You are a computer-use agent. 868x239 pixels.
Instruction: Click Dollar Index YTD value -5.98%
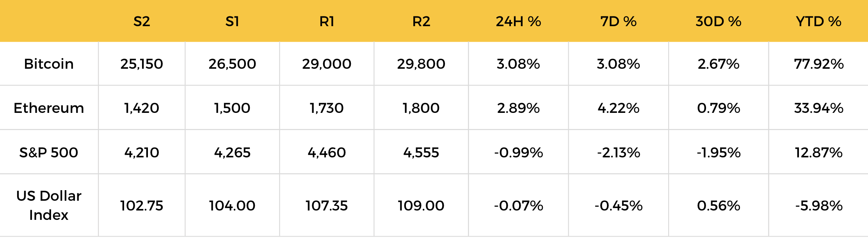coord(819,205)
